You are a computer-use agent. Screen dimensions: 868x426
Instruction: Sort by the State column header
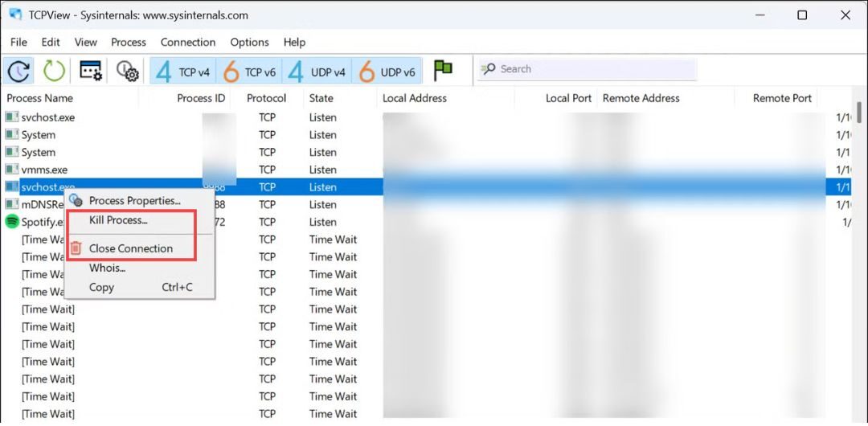click(x=321, y=98)
